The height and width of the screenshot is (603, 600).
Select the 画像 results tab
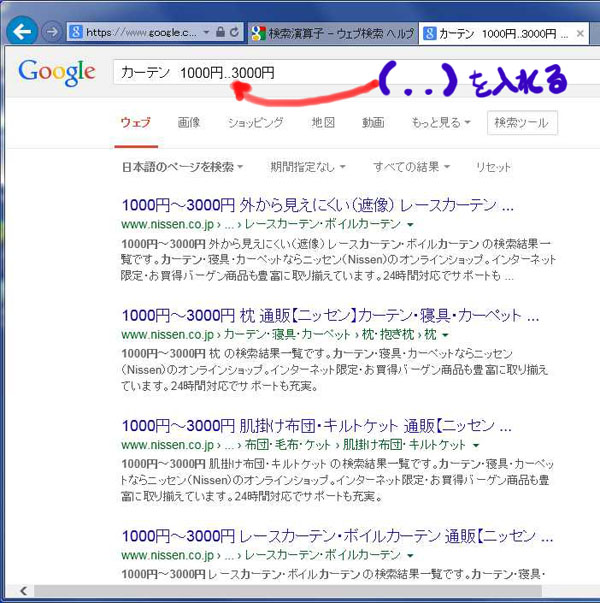pos(189,123)
